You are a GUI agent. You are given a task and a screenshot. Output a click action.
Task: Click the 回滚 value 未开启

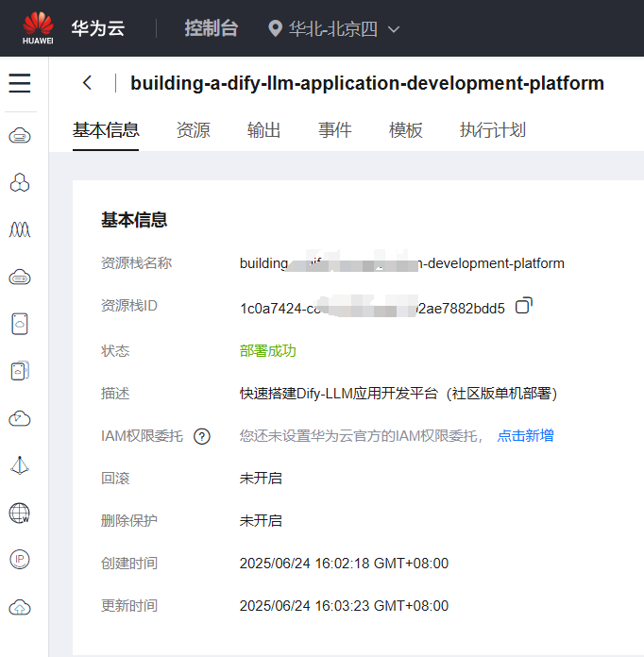(261, 478)
